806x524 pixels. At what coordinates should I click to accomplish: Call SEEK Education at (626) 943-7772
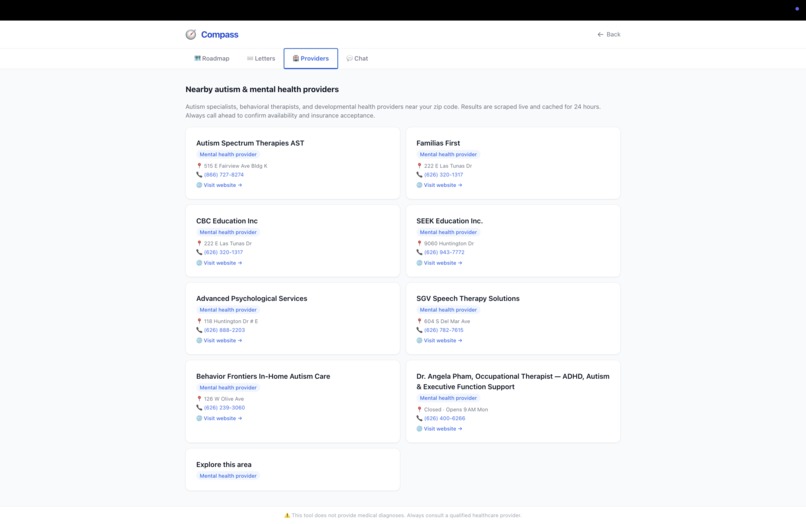(444, 252)
